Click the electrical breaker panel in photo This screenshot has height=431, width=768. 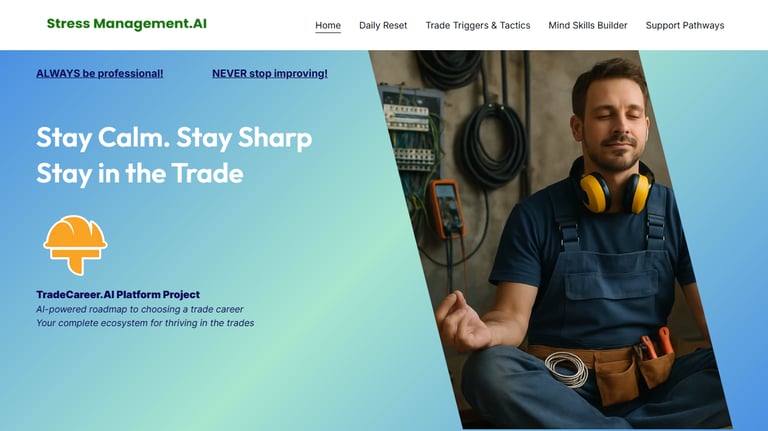pos(410,131)
